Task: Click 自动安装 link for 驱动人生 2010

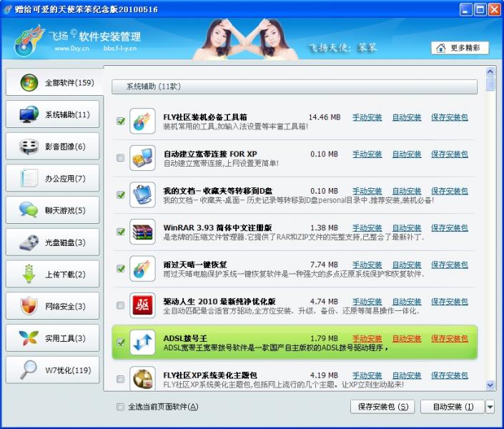Action: point(407,302)
